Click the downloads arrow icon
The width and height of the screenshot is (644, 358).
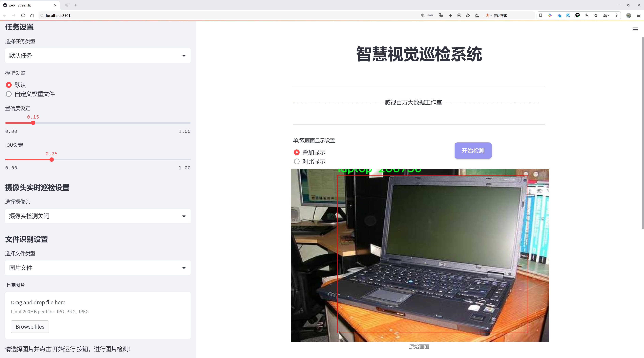pos(587,16)
